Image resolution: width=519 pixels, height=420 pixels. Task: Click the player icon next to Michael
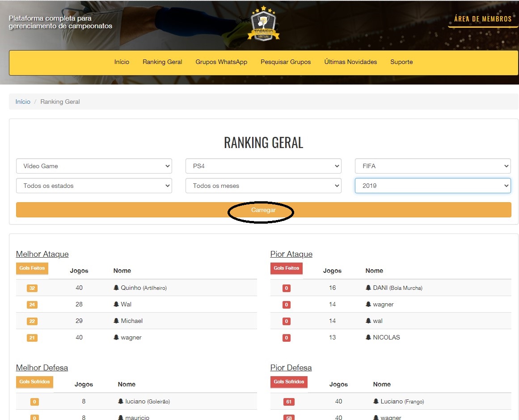tap(116, 321)
